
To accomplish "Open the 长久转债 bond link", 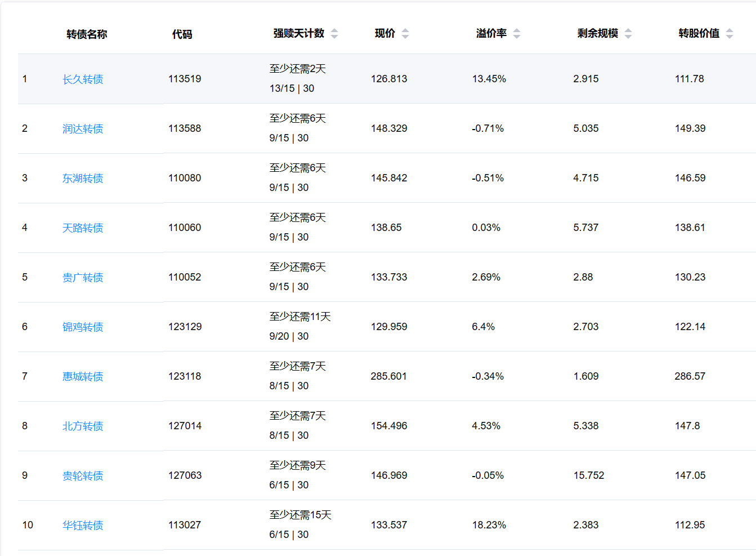I will click(83, 79).
